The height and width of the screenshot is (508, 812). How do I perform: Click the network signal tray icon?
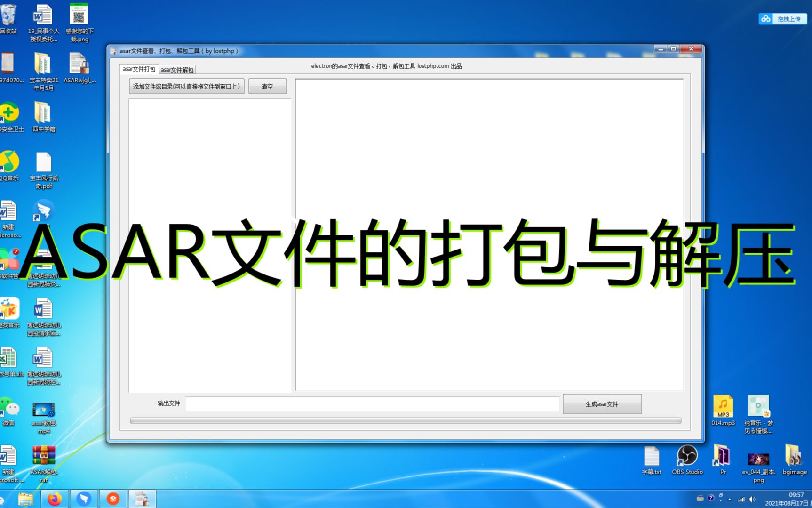pos(741,499)
